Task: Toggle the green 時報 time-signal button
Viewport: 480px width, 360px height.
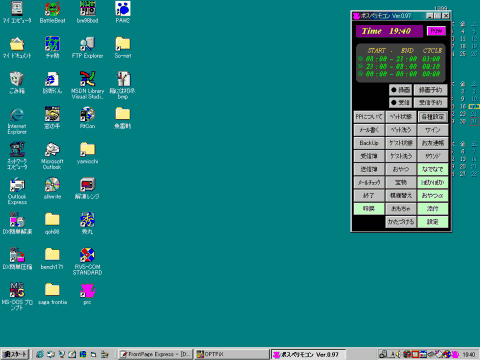Action: (x=369, y=209)
